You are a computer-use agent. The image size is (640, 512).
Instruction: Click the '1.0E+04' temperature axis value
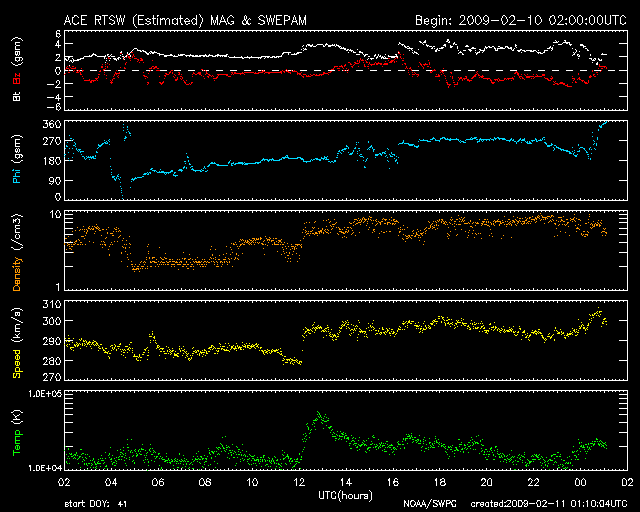pyautogui.click(x=45, y=468)
